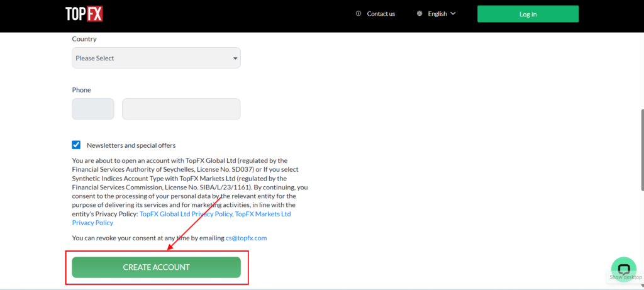Open the English language dropdown
The height and width of the screenshot is (290, 644).
point(437,14)
